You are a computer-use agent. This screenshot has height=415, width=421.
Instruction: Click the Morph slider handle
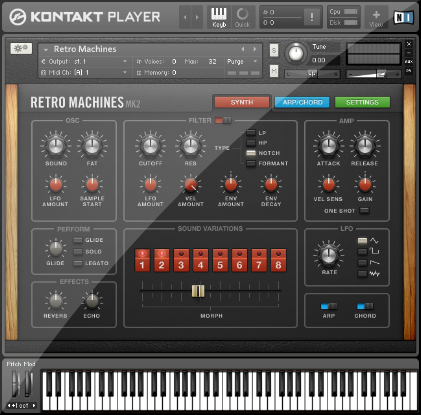198,291
